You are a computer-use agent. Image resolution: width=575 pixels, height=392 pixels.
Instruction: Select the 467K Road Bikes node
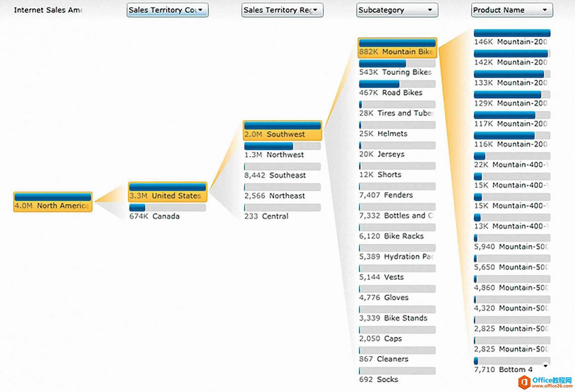coord(397,88)
